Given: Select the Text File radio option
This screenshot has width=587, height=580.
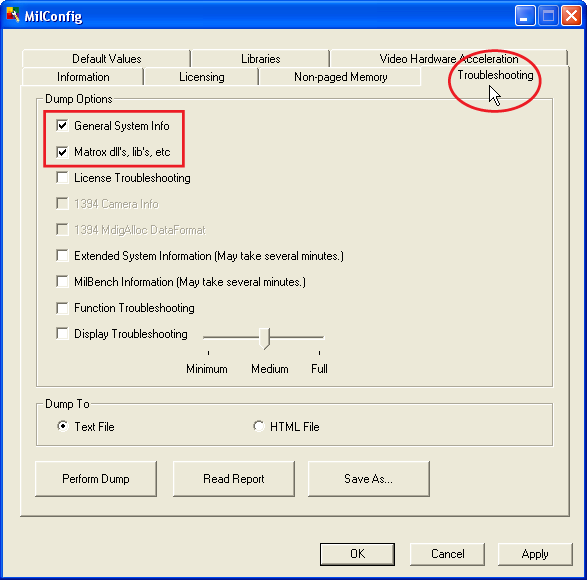Looking at the screenshot, I should point(63,426).
